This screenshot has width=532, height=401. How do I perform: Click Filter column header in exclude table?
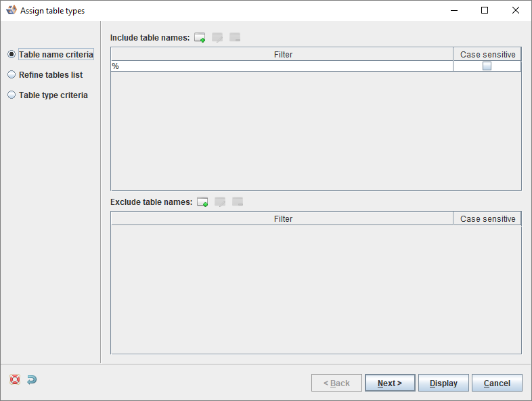(282, 218)
